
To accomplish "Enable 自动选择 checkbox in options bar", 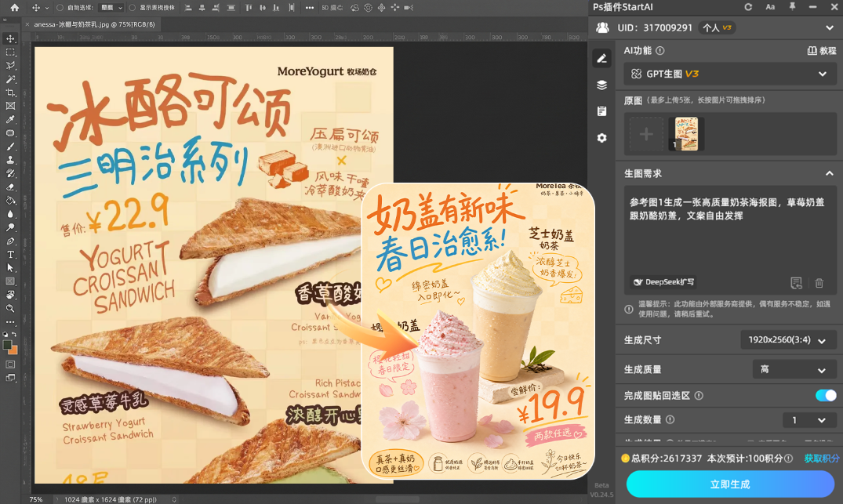I will 60,8.
